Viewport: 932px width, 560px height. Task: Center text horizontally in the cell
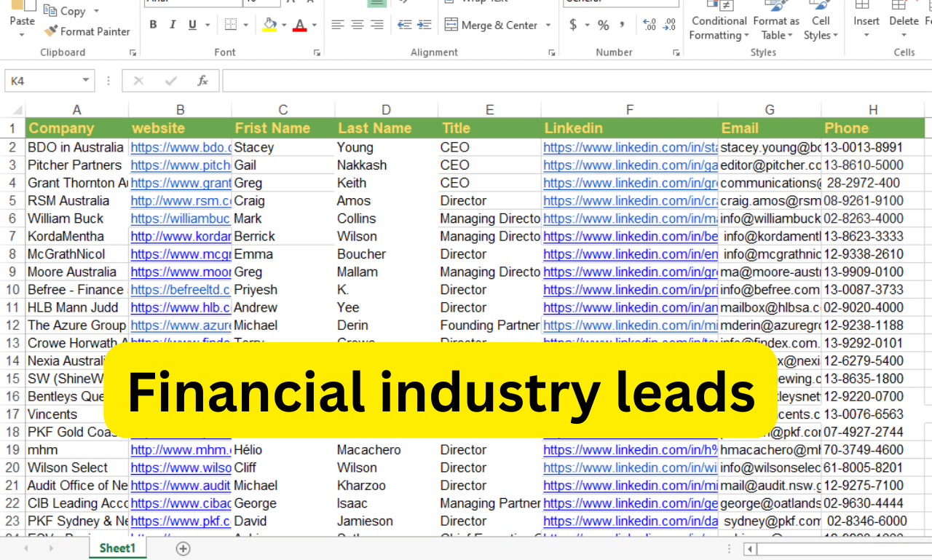(x=357, y=25)
